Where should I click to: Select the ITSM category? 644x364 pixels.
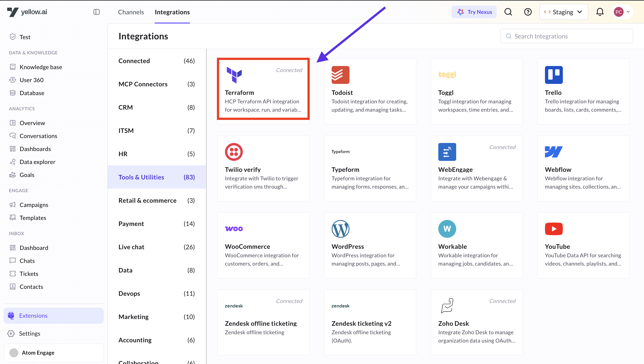click(157, 131)
